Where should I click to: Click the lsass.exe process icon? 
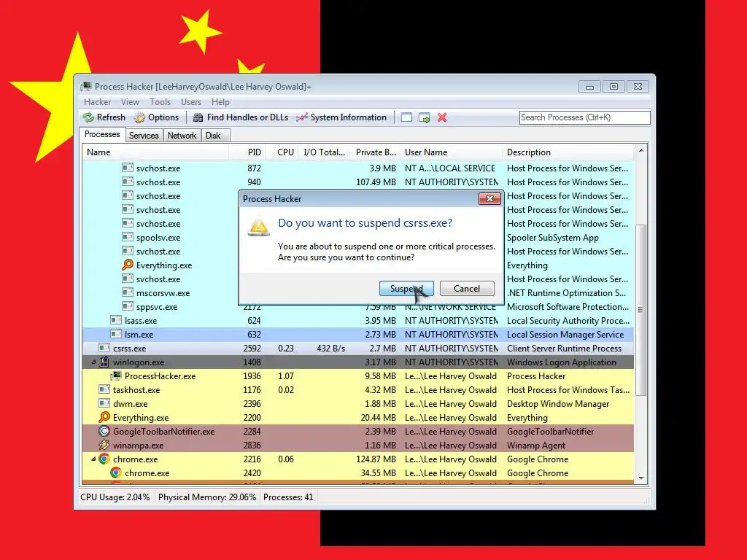pyautogui.click(x=116, y=321)
